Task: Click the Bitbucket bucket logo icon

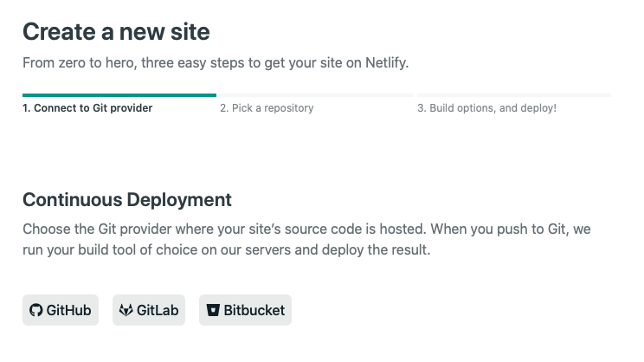Action: (x=213, y=310)
